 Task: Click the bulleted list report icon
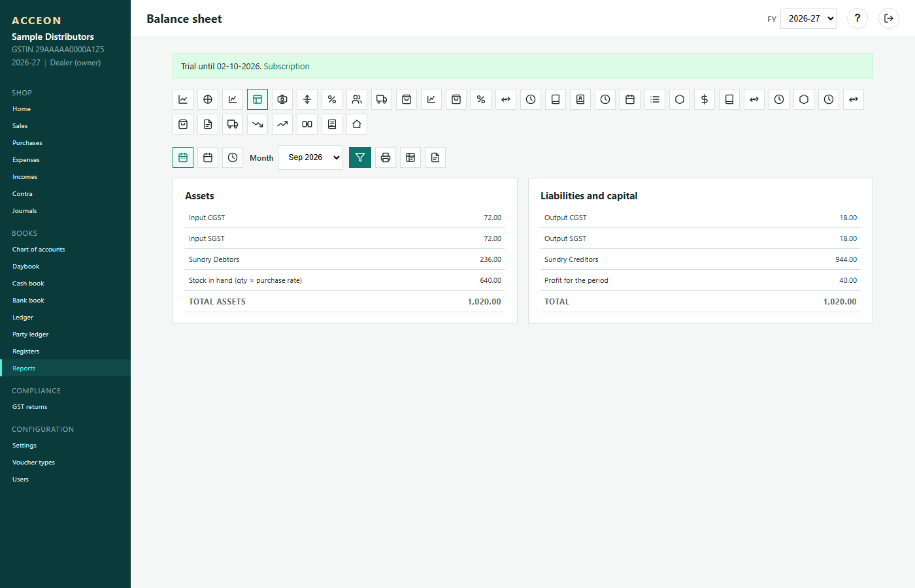655,99
